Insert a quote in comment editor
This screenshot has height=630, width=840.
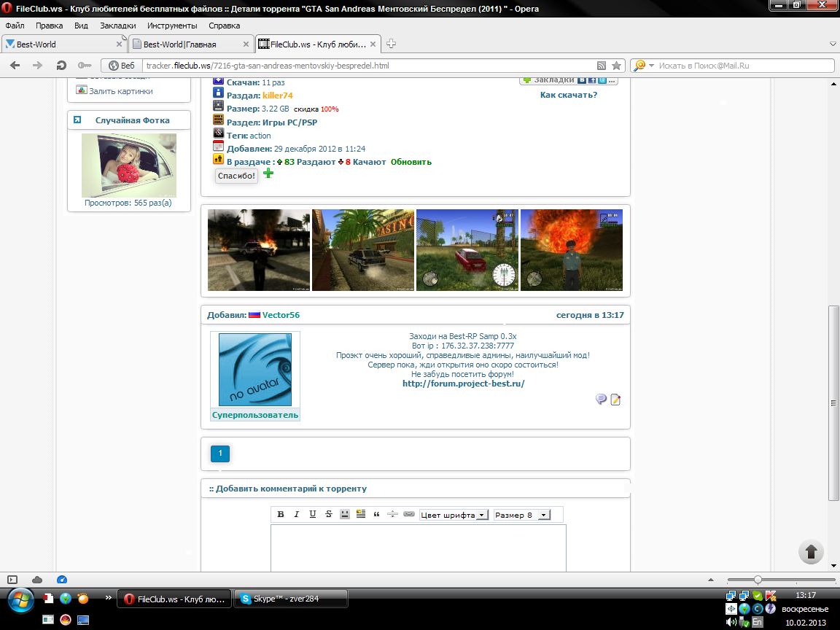[376, 514]
